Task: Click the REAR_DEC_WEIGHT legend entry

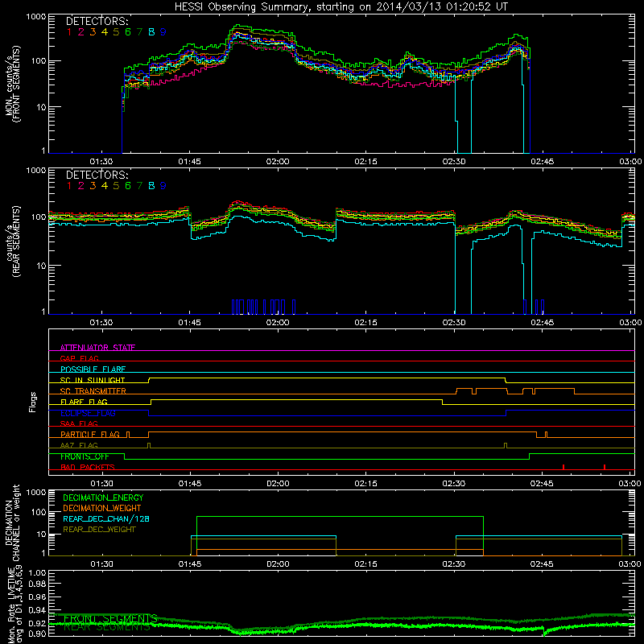Action: tap(99, 530)
